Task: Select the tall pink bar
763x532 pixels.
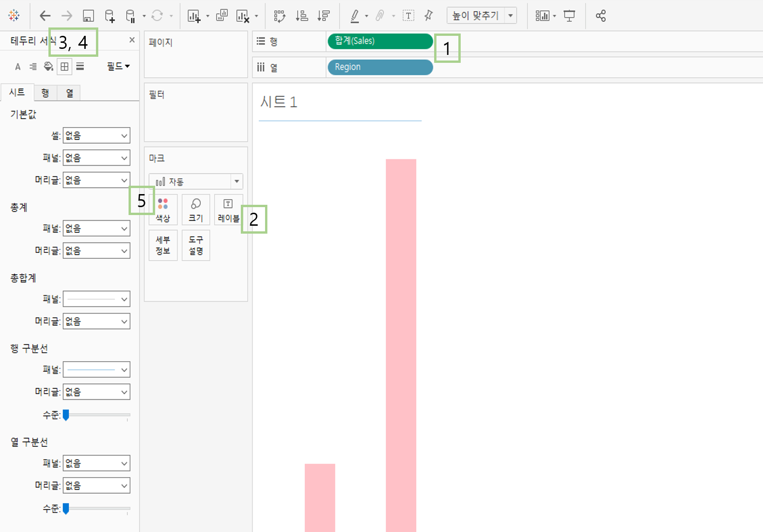Action: click(x=401, y=345)
